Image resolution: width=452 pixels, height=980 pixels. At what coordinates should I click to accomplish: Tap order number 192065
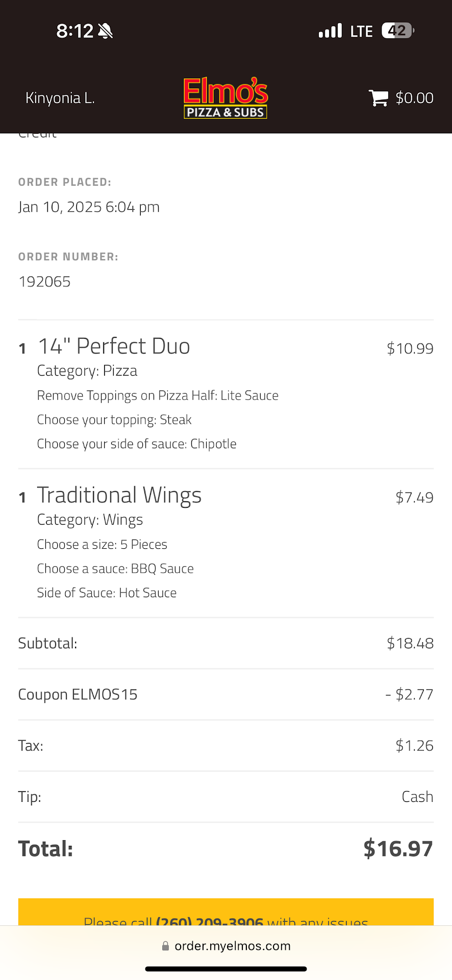coord(44,282)
